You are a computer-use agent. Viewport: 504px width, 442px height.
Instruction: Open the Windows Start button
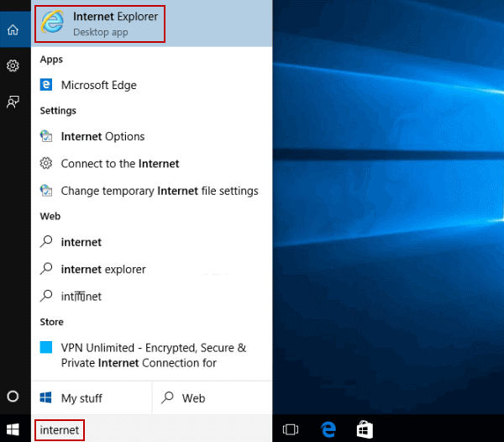click(x=13, y=429)
